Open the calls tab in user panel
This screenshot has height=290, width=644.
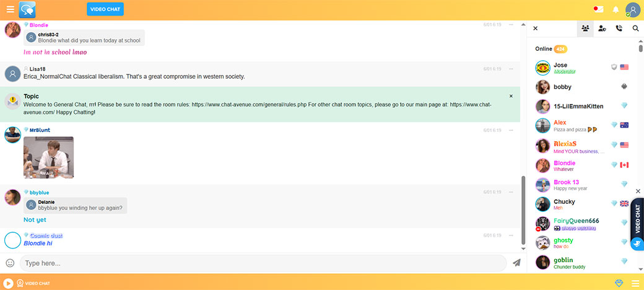[619, 29]
